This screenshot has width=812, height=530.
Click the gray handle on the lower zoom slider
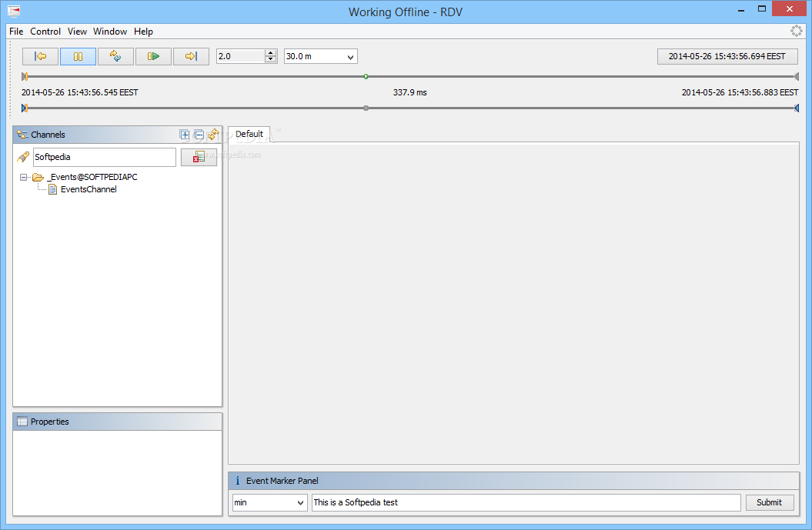pyautogui.click(x=366, y=108)
